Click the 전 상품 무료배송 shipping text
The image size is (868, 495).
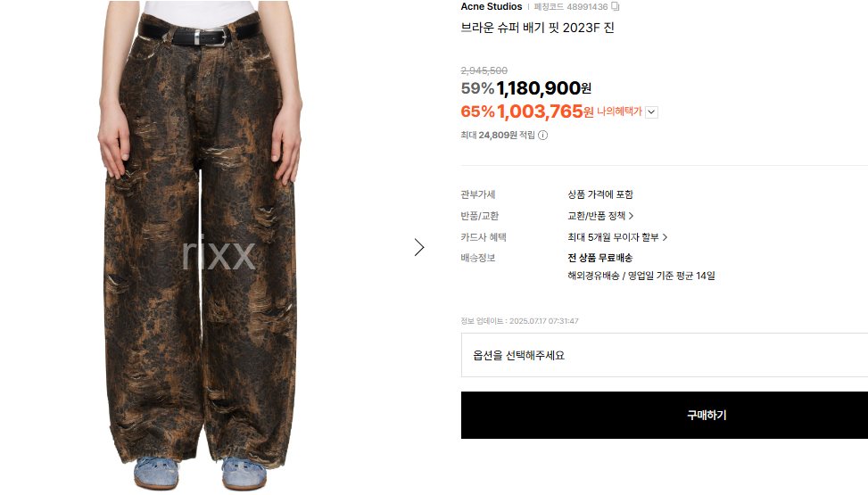(600, 258)
